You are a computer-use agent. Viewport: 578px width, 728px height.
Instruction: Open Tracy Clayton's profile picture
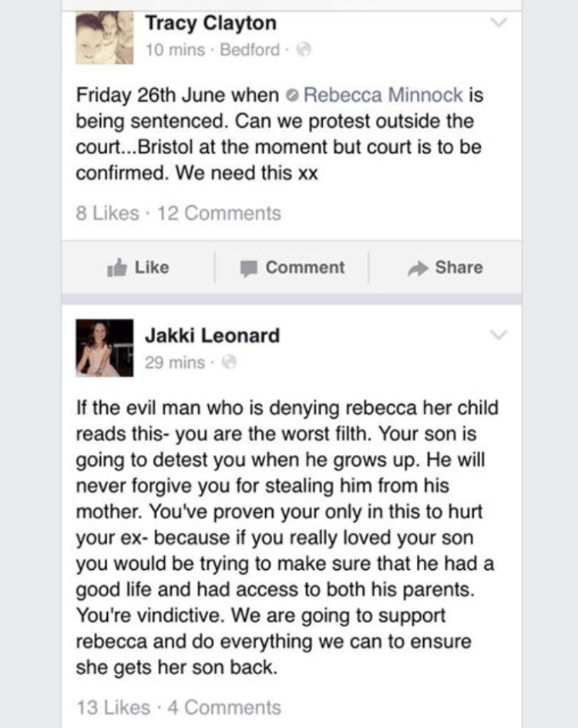pos(104,37)
